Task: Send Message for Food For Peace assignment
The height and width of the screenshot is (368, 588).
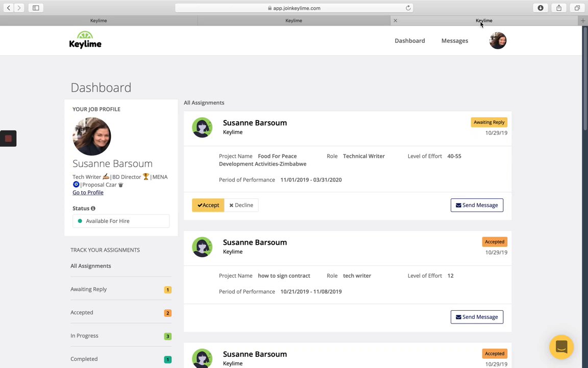Action: (x=477, y=205)
